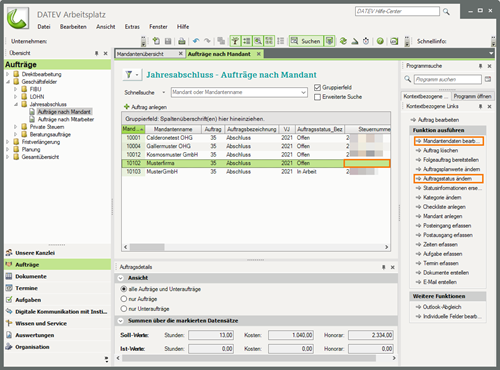
Task: Open the Bearbeiten menu
Action: 73,27
